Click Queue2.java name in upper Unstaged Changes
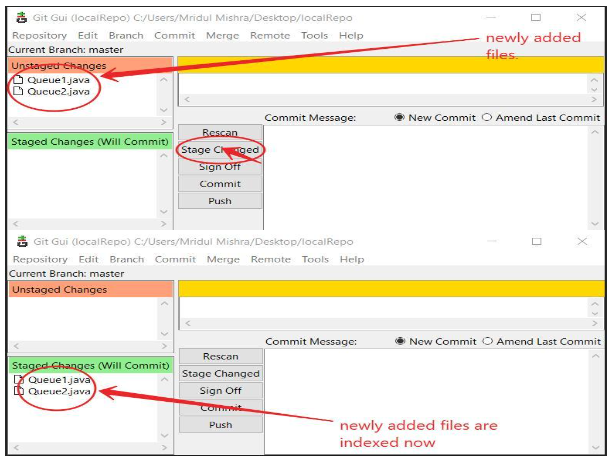Viewport: 613px width, 461px height. click(x=58, y=91)
